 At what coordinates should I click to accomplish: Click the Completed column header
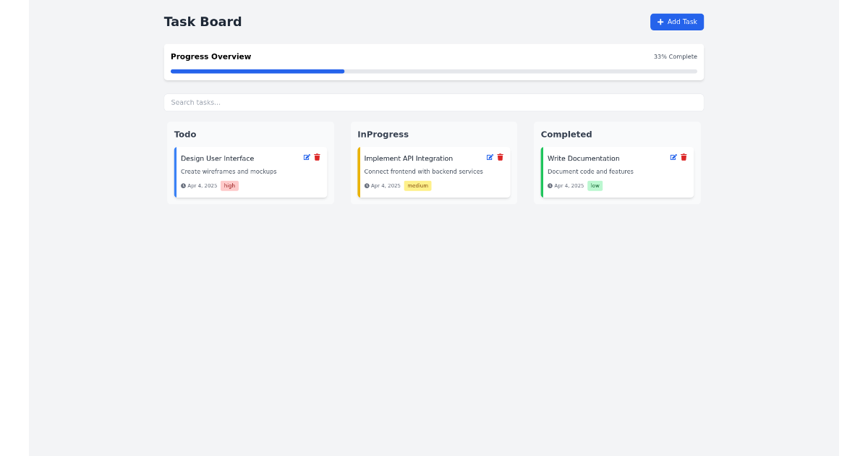566,134
